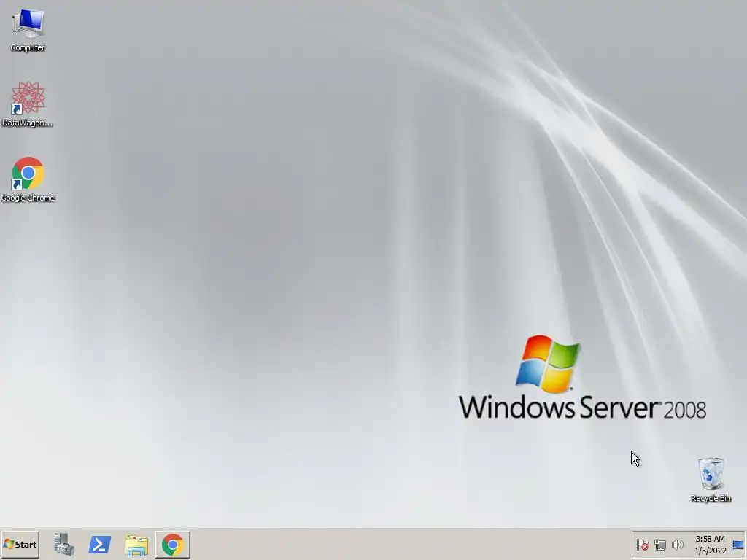The height and width of the screenshot is (560, 747).
Task: Open the volume speaker tray icon
Action: click(677, 544)
